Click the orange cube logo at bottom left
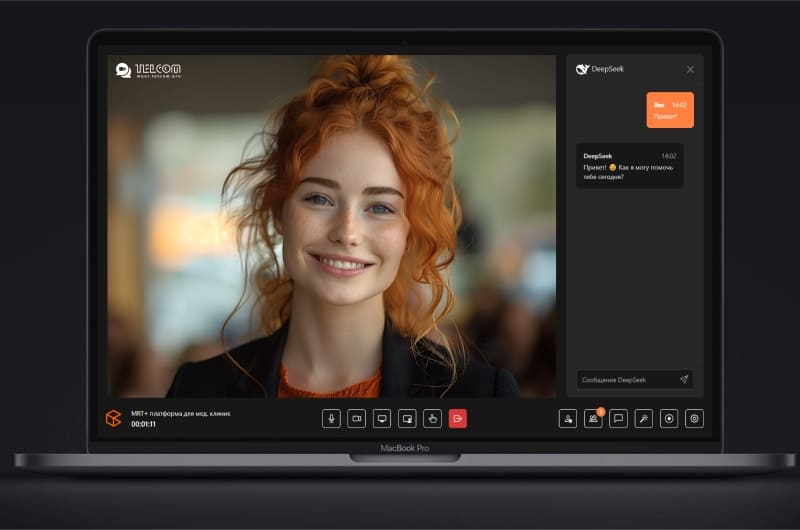 (x=113, y=419)
